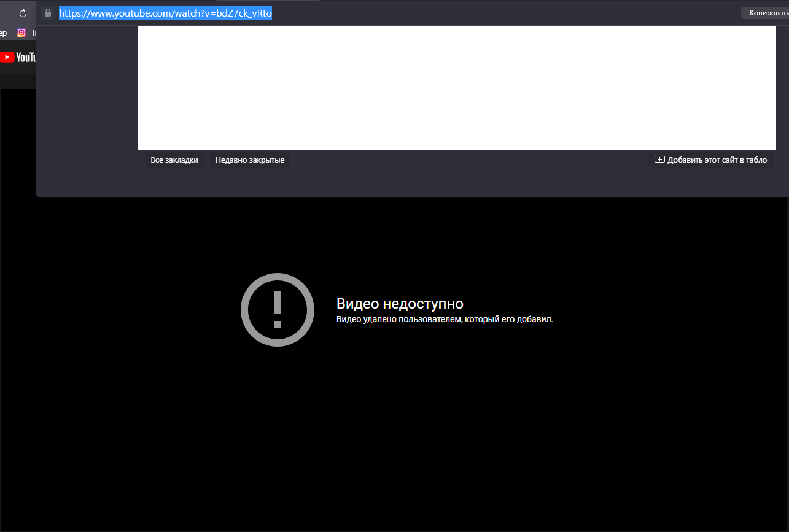789x532 pixels.
Task: Click the Видео недоступно heading
Action: (x=400, y=304)
